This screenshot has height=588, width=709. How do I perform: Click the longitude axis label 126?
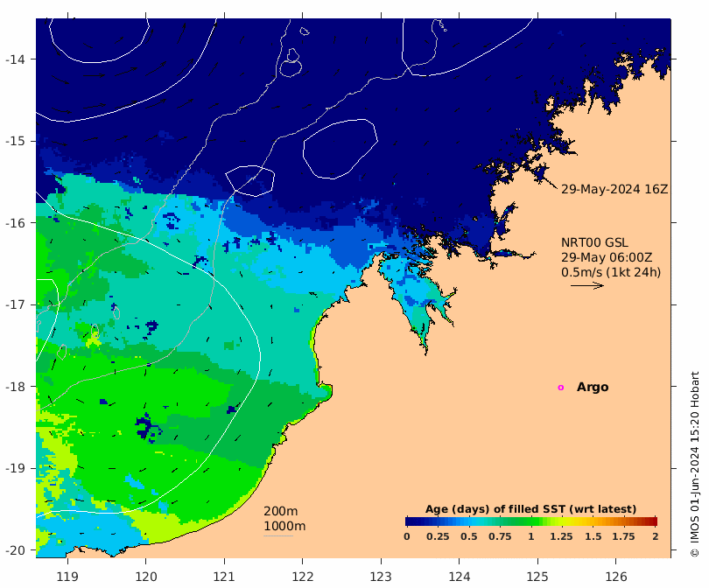(x=616, y=577)
